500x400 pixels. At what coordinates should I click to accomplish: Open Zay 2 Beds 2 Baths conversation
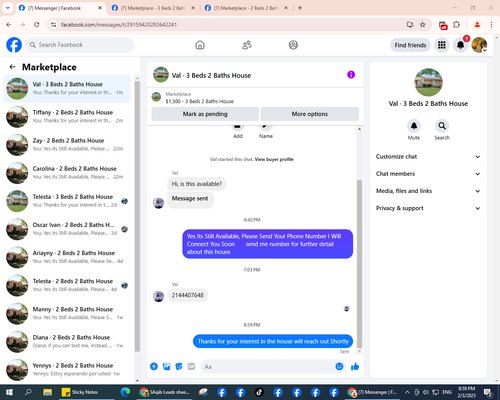(67, 144)
